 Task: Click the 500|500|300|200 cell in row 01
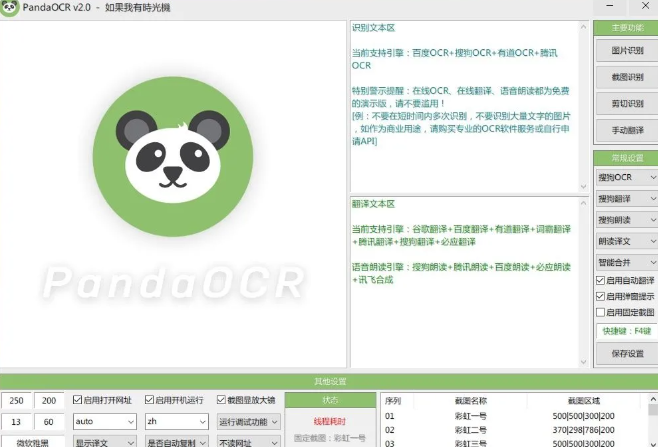[583, 416]
